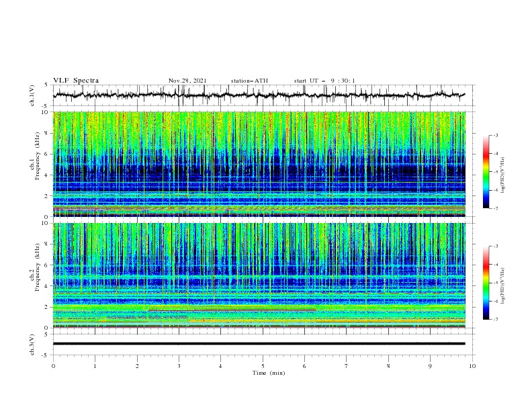Select the "start UT = 9 :30: 1" header text
This screenshot has width=532, height=411.
pos(324,81)
